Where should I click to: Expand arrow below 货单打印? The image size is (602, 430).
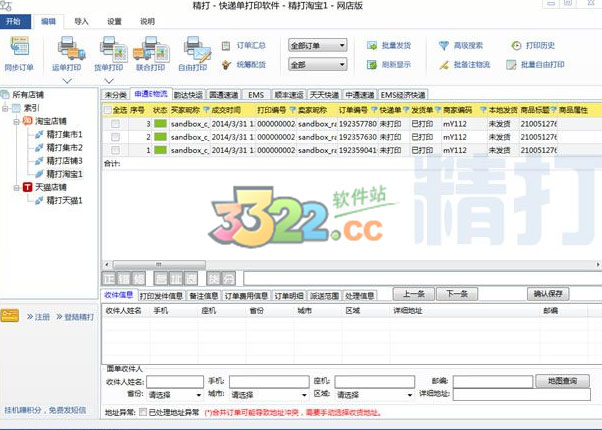click(x=109, y=81)
